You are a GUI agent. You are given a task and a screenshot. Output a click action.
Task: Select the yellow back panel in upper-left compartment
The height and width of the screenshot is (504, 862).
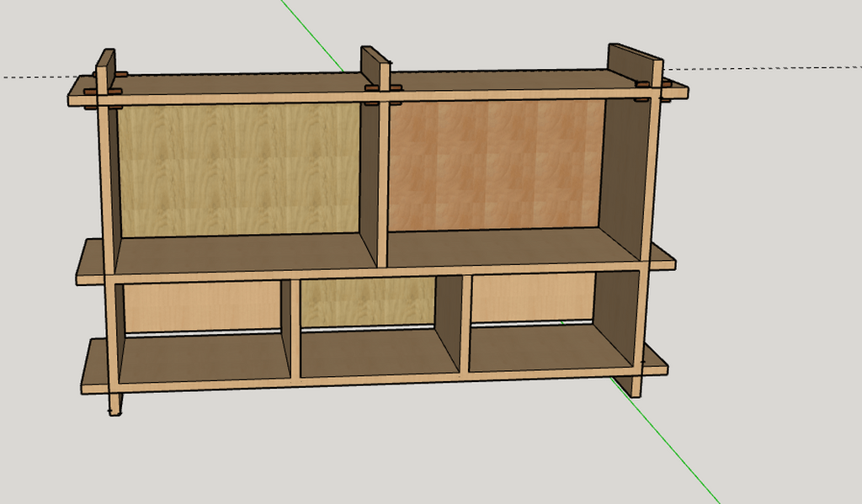click(x=239, y=170)
